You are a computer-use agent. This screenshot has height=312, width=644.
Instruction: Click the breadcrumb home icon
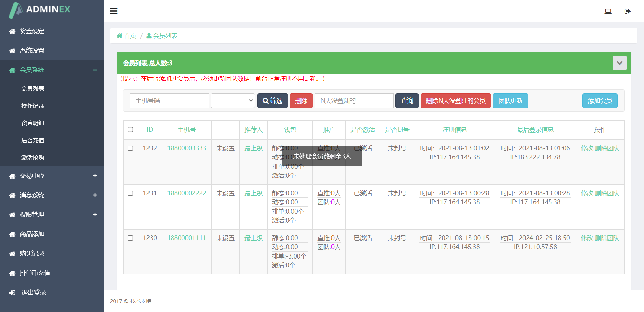pos(119,36)
